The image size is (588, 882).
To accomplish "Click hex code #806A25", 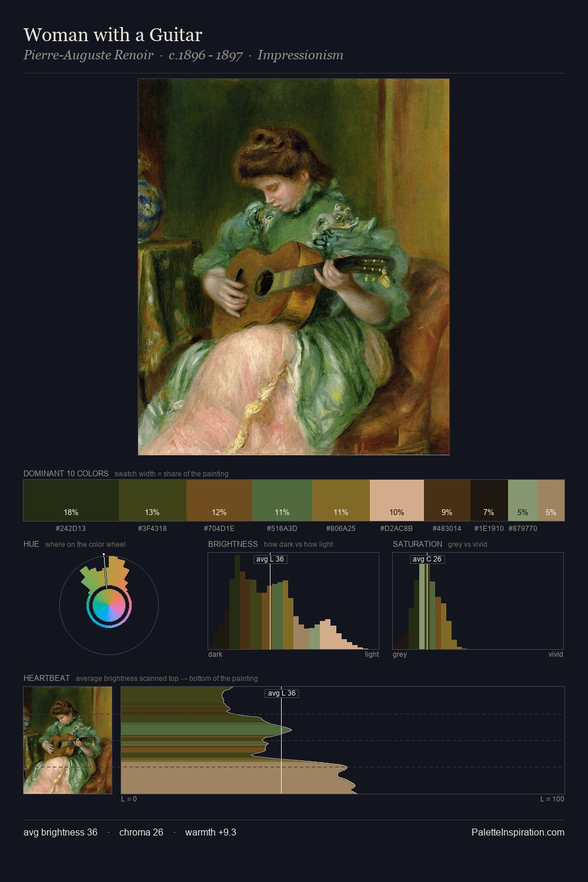I will click(341, 529).
